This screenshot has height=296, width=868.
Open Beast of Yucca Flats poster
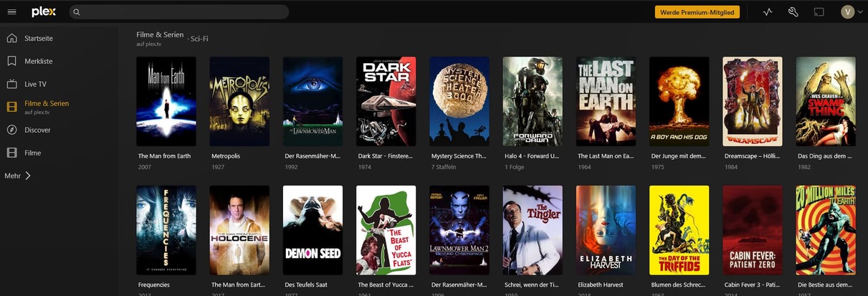386,230
